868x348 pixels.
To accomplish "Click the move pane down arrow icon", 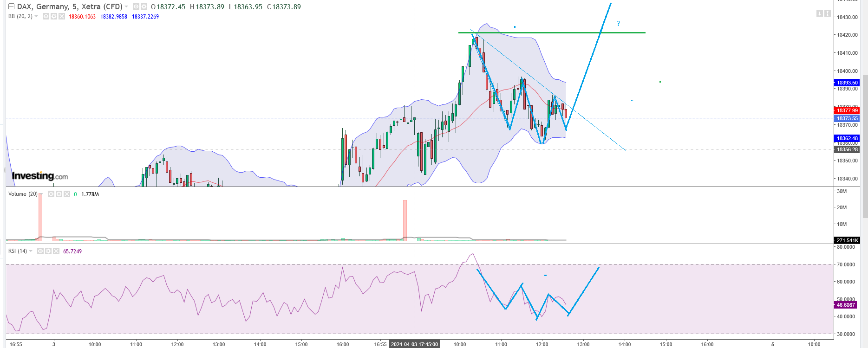I will (x=819, y=14).
